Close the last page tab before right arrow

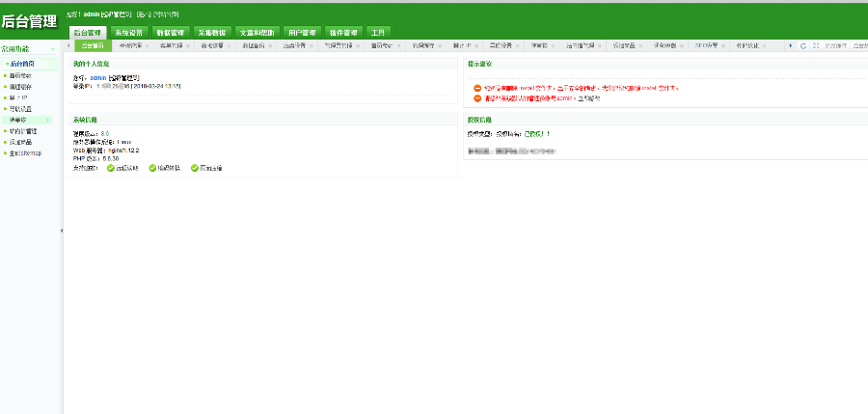tap(765, 45)
